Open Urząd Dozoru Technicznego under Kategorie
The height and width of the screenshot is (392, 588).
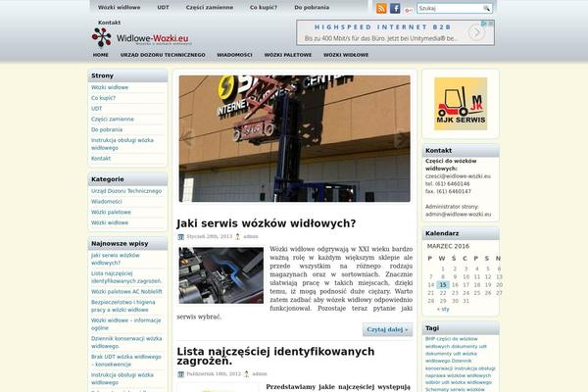coord(126,191)
